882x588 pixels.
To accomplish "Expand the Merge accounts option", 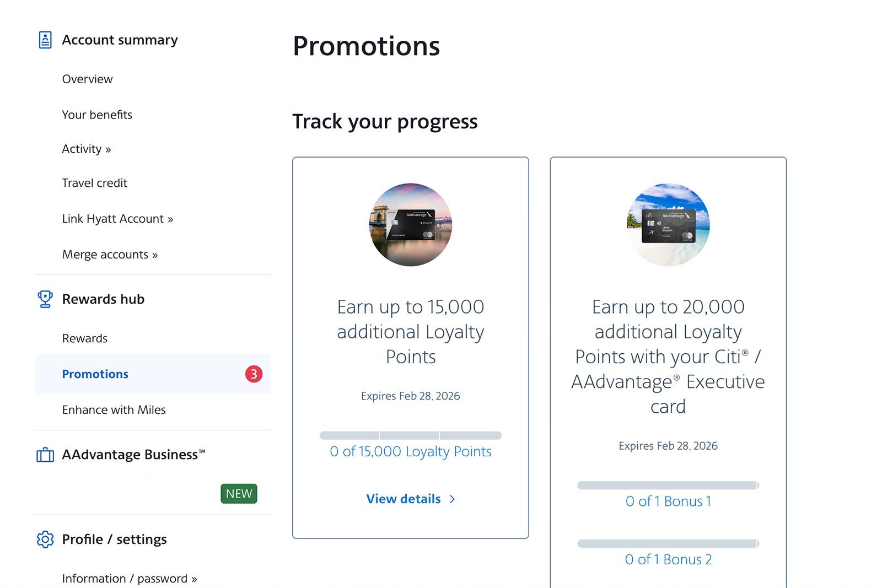I will click(x=110, y=254).
